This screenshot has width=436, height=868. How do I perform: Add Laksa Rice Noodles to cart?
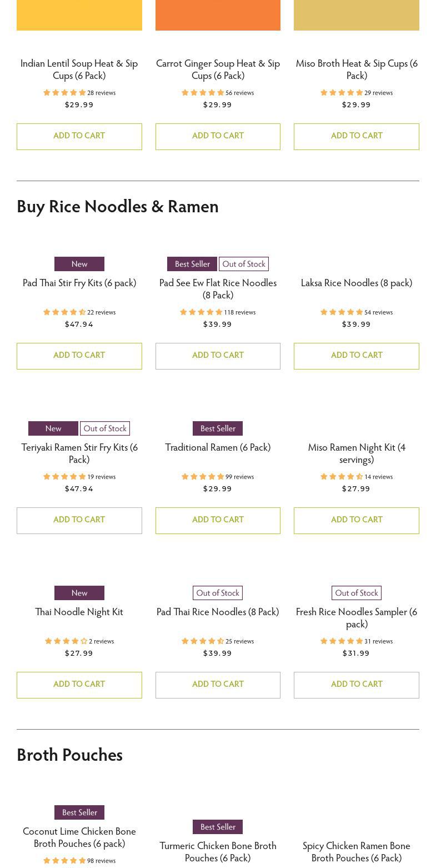click(x=356, y=356)
